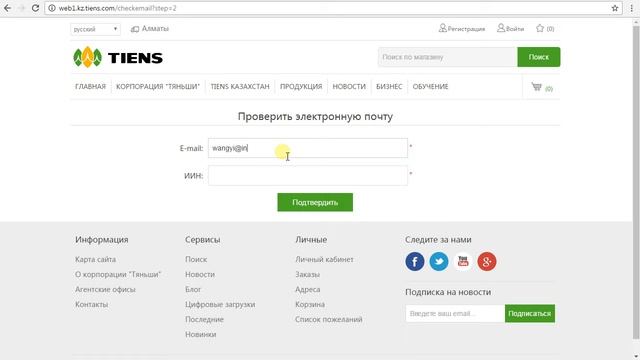
Task: Open the YouTube social icon
Action: 463,262
